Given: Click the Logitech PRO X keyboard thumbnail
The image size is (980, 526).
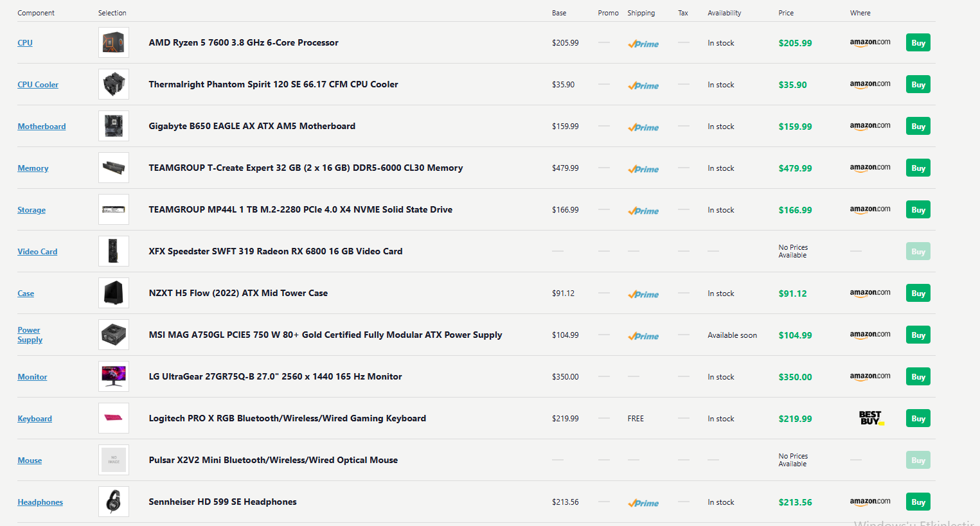Looking at the screenshot, I should coord(114,418).
